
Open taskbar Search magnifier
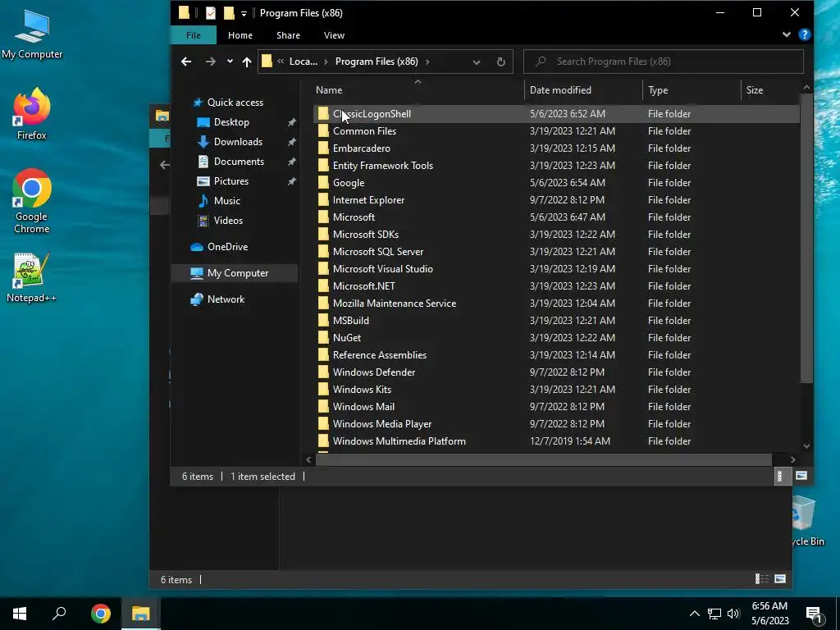click(59, 614)
